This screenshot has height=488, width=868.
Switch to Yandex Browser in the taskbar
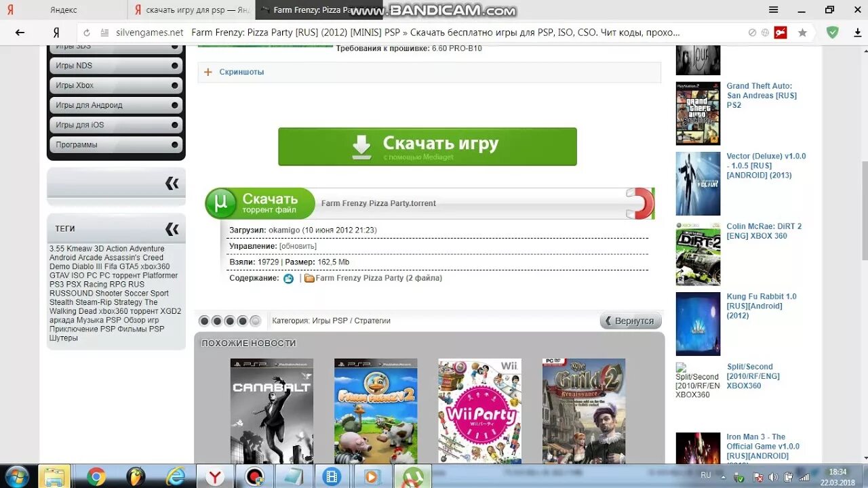click(x=215, y=476)
